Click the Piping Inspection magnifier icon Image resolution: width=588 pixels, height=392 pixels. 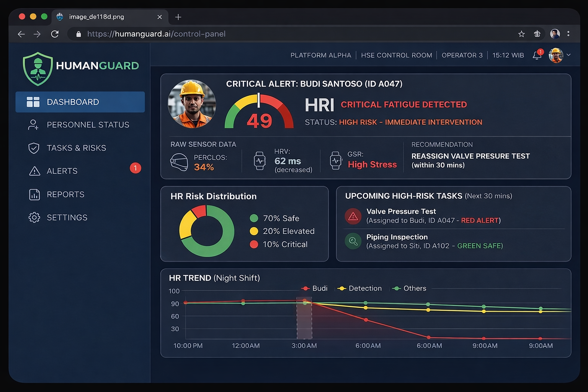(x=353, y=241)
